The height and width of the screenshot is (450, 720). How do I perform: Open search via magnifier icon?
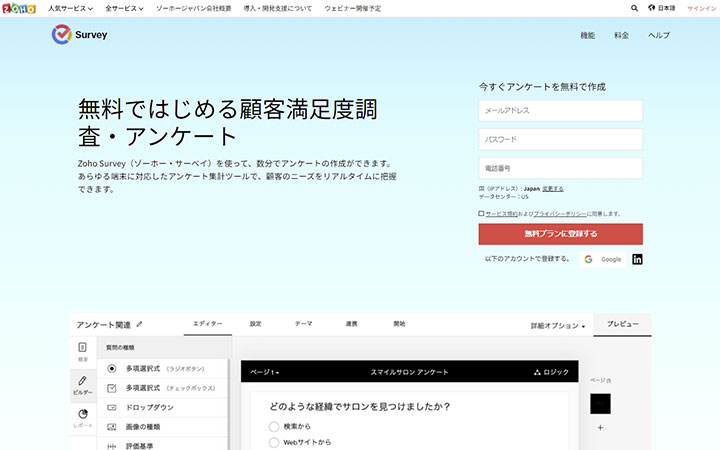[634, 8]
